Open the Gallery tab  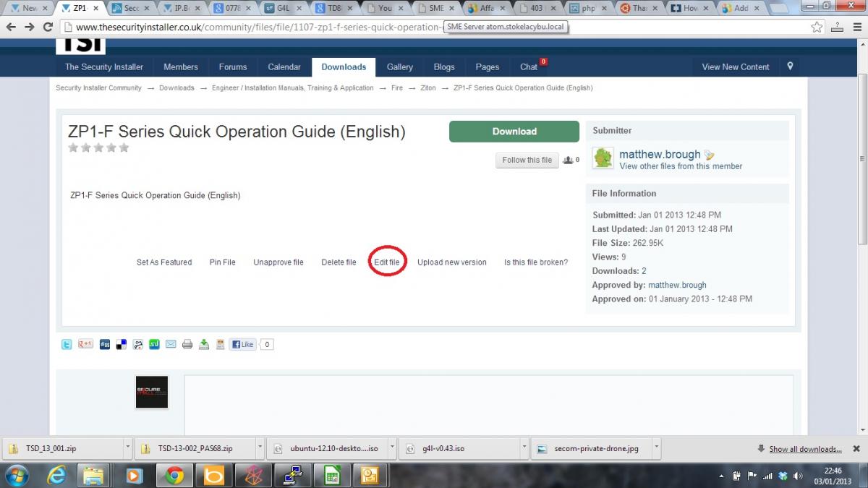[x=399, y=67]
